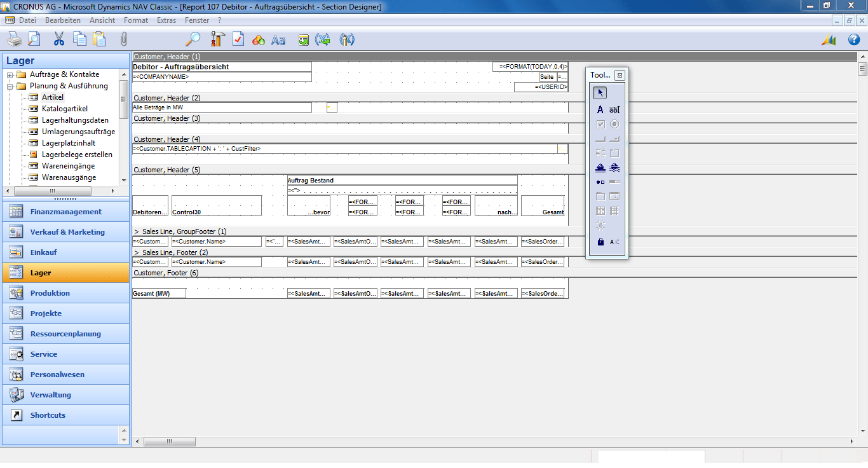
Task: Select the Sales Line, GroupFooter (1) section bar
Action: [494, 231]
